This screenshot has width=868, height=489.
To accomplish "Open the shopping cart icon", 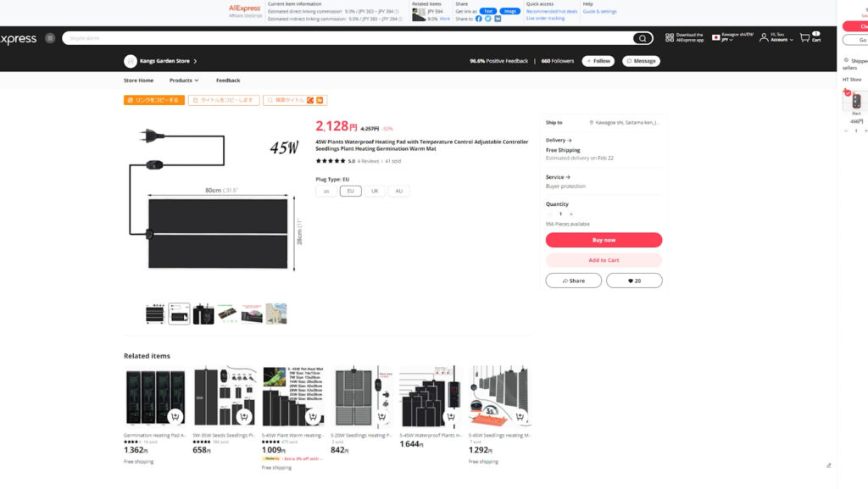I will pyautogui.click(x=805, y=38).
